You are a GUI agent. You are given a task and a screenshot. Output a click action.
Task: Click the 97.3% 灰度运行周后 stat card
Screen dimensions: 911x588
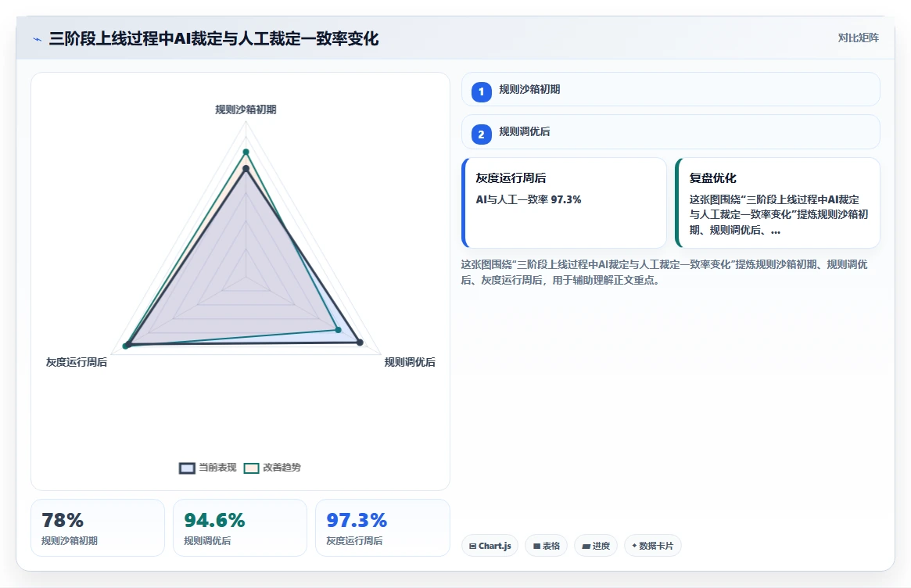pos(382,528)
